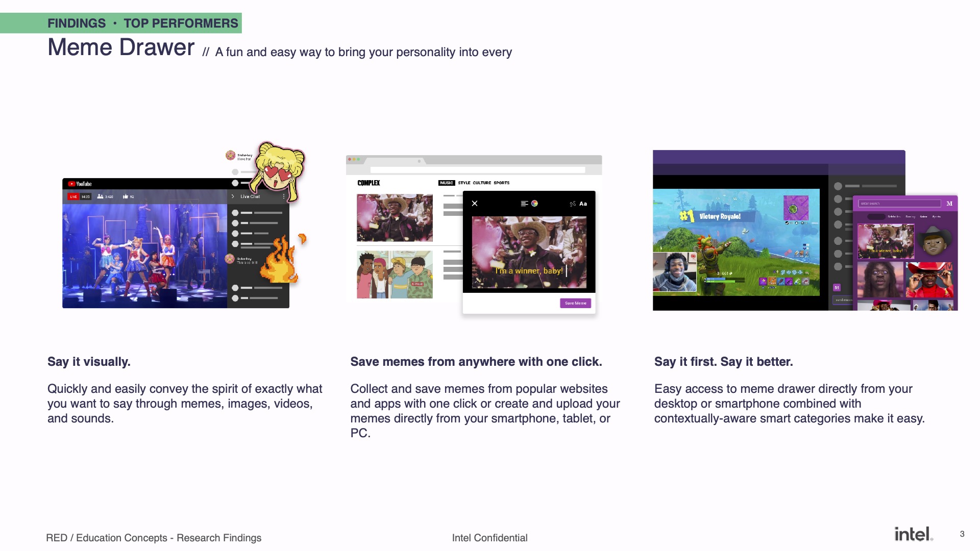Click the long-haired face meme in the drawer
The height and width of the screenshot is (551, 980).
pyautogui.click(x=880, y=280)
